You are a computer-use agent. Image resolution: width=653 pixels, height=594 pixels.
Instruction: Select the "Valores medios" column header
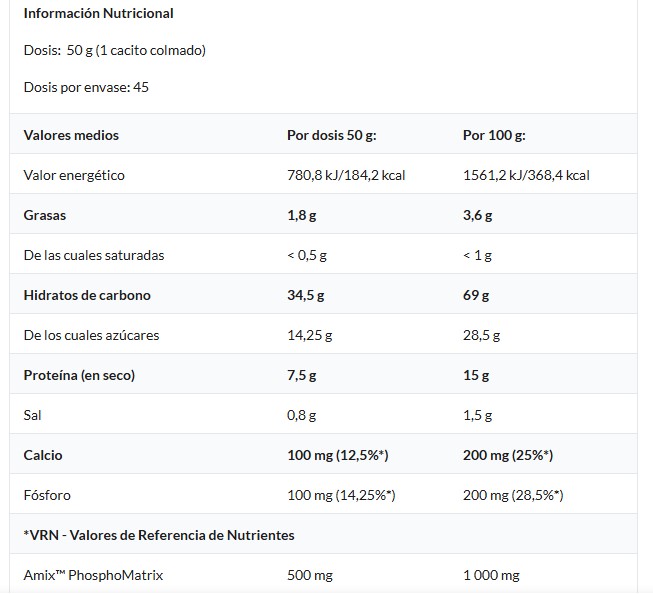tap(71, 135)
